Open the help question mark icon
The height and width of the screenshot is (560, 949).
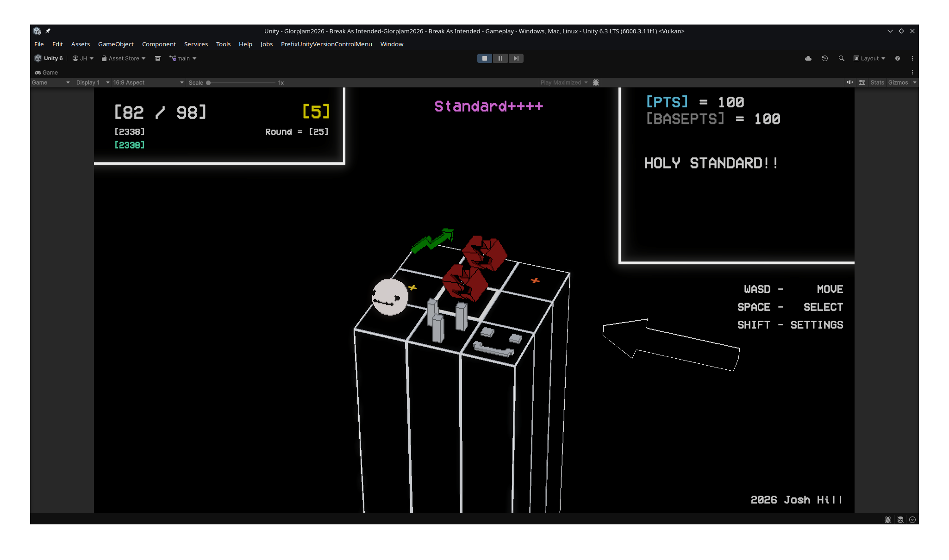click(897, 58)
